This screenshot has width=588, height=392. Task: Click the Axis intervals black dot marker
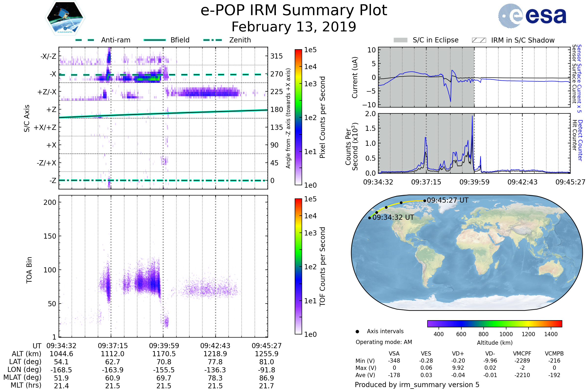coord(357,331)
